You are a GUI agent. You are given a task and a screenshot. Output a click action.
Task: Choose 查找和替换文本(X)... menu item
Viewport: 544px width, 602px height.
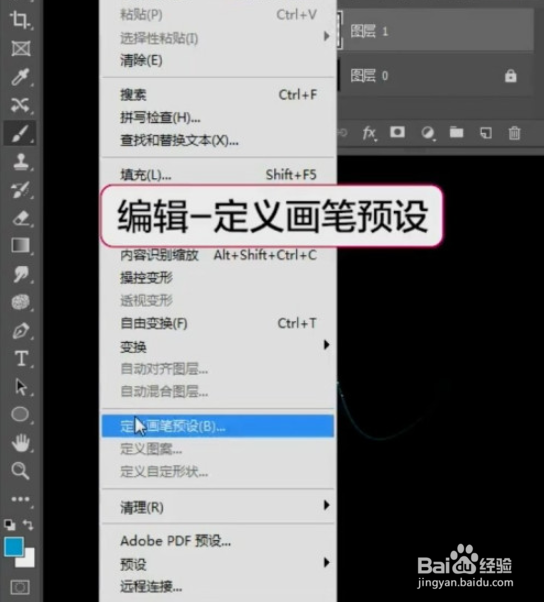coord(218,141)
